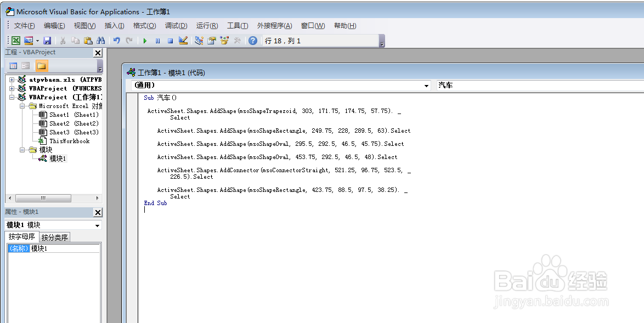644x323 pixels.
Task: Open the 外接程序(A) menu
Action: [274, 25]
